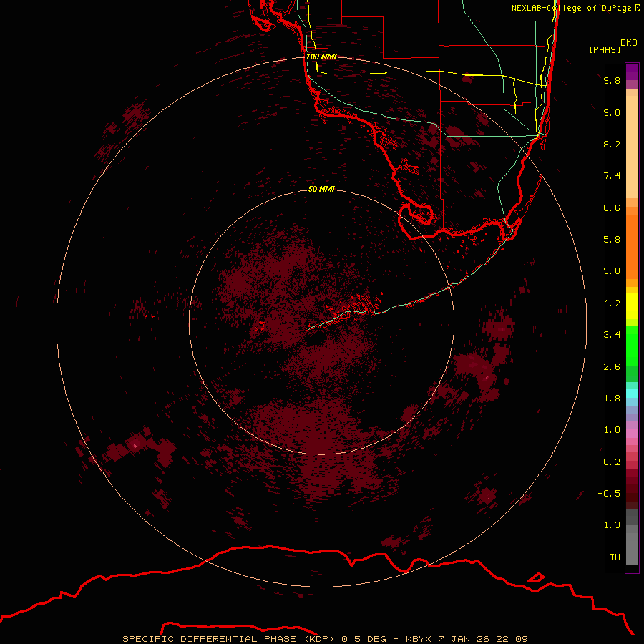Click the [PHAS] unit label above color bar

(x=605, y=49)
